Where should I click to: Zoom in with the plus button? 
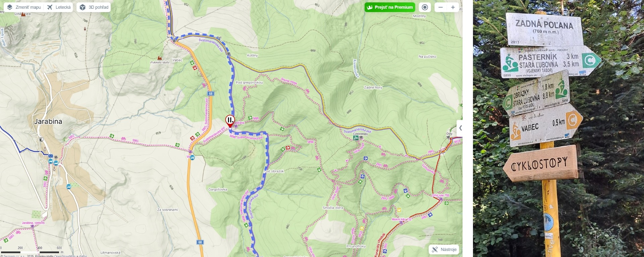pos(453,7)
